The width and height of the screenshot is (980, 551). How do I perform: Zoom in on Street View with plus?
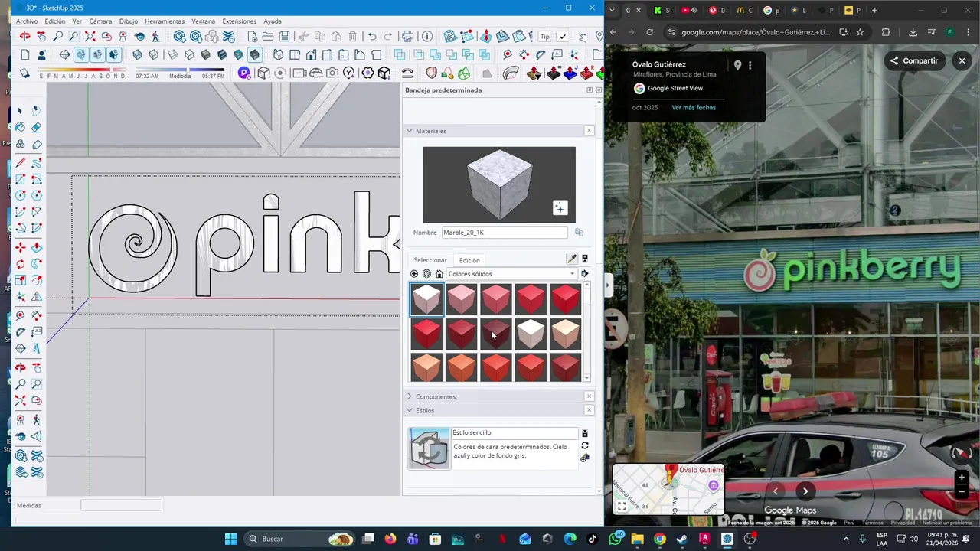pos(962,478)
